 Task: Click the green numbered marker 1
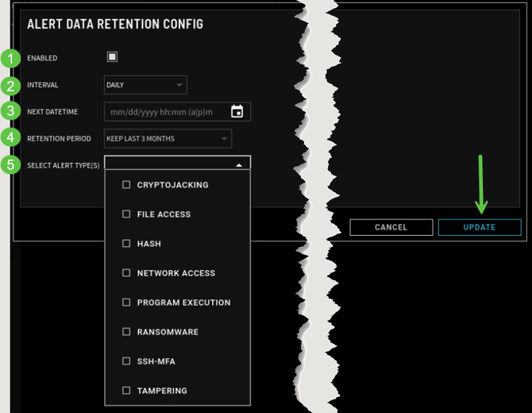click(x=10, y=58)
